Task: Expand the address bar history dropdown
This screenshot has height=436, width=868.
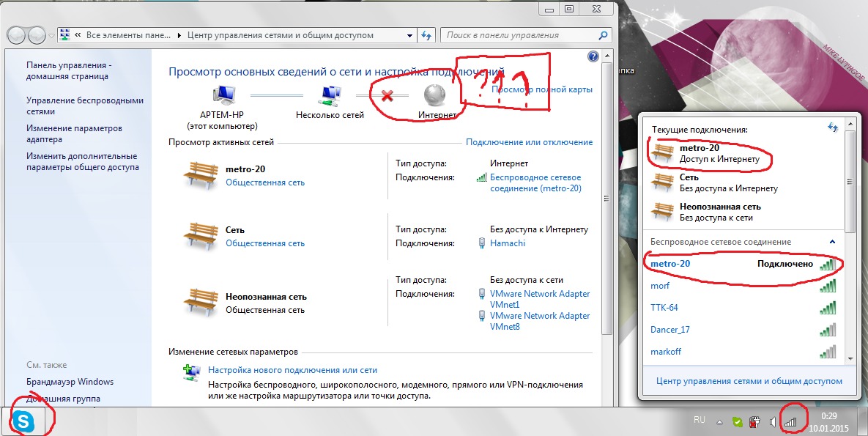Action: [409, 35]
